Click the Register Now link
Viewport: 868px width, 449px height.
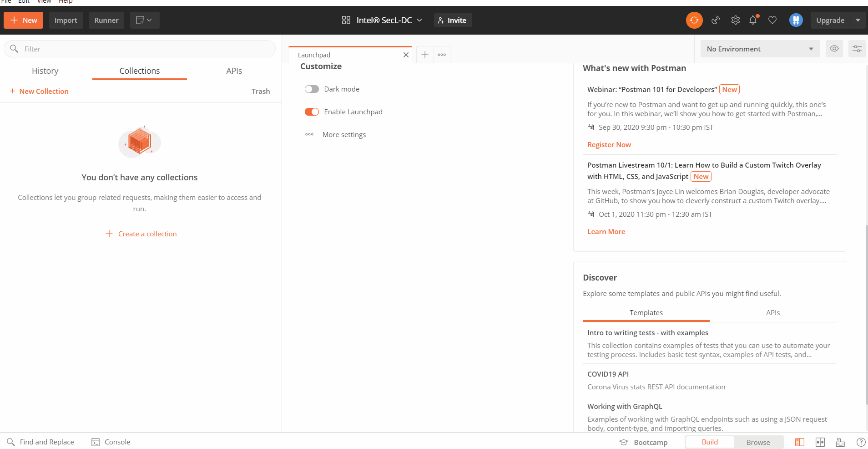point(609,145)
